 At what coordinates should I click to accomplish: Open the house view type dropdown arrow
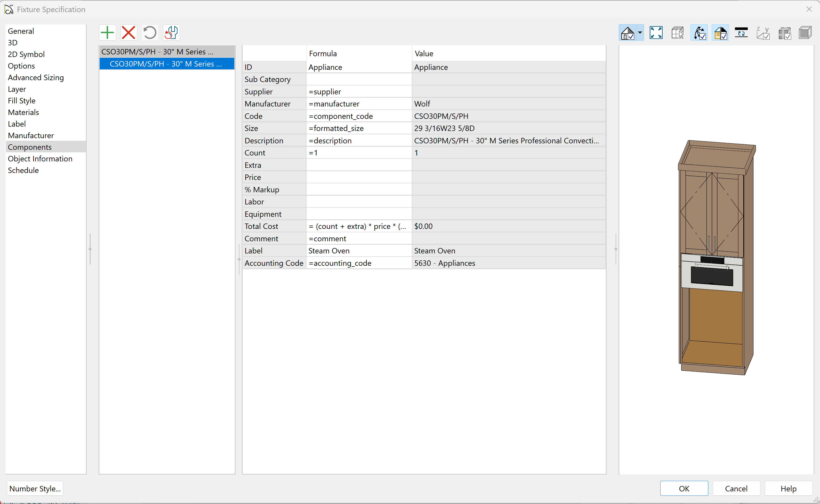point(640,33)
